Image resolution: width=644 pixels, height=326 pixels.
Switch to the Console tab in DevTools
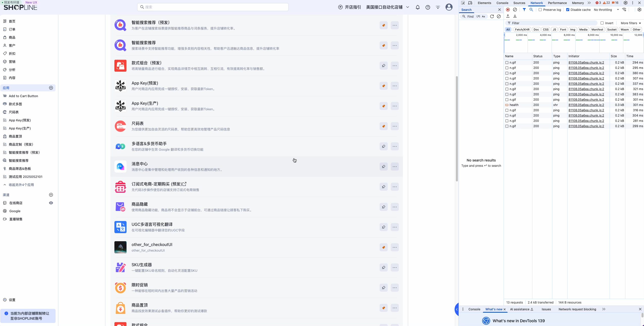[502, 3]
